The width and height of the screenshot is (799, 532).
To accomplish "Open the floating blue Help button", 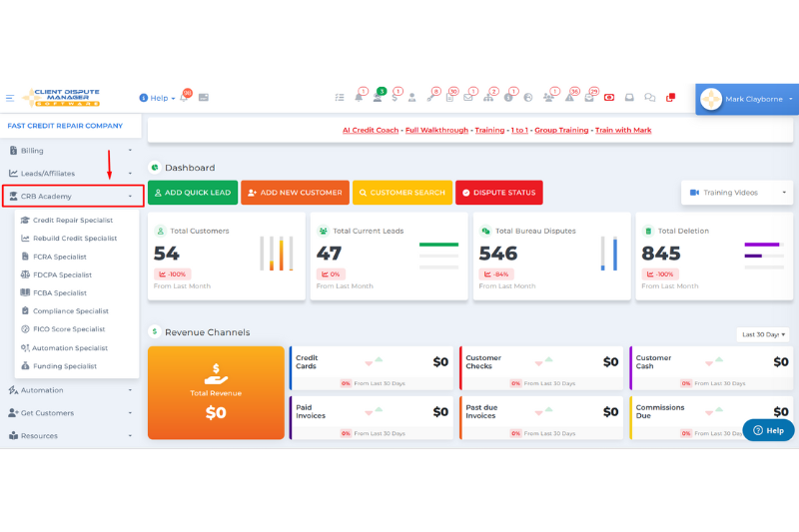I will click(768, 430).
